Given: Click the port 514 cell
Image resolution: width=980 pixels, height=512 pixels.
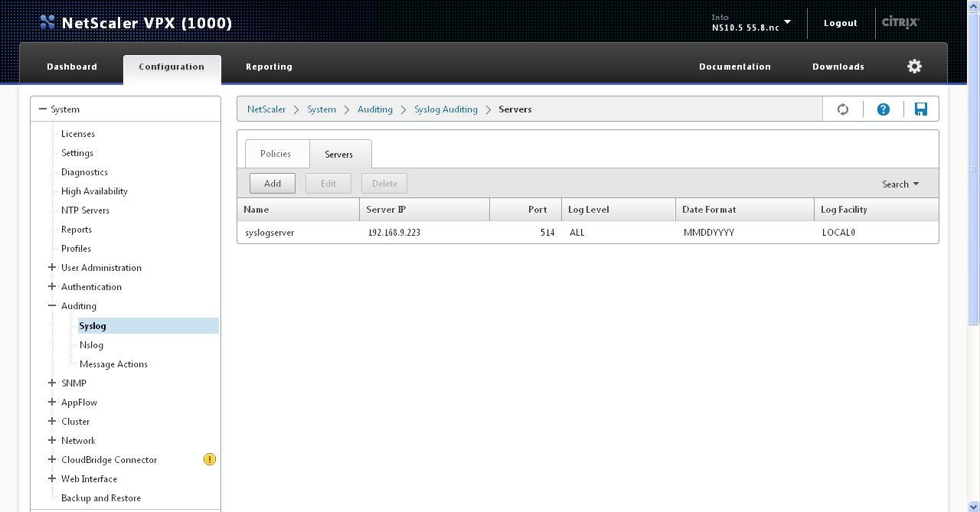Looking at the screenshot, I should [547, 232].
